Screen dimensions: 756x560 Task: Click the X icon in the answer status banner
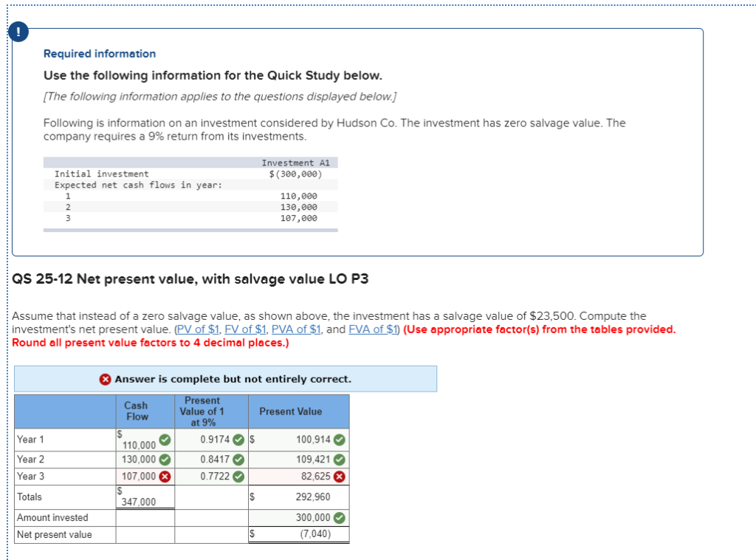pyautogui.click(x=106, y=378)
